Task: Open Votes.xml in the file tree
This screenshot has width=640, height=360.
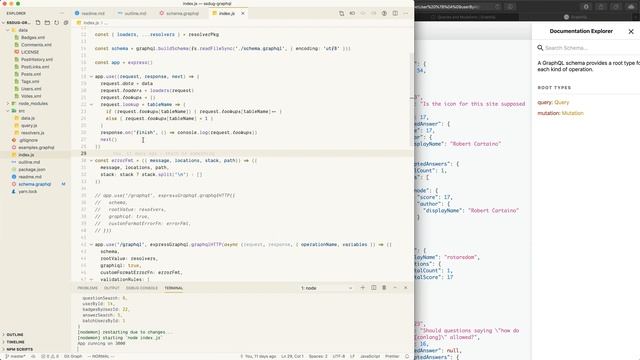Action: 31,96
